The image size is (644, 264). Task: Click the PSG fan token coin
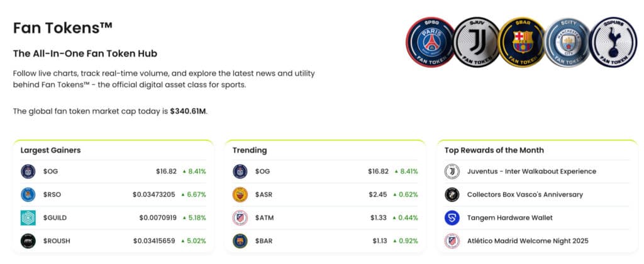(430, 42)
